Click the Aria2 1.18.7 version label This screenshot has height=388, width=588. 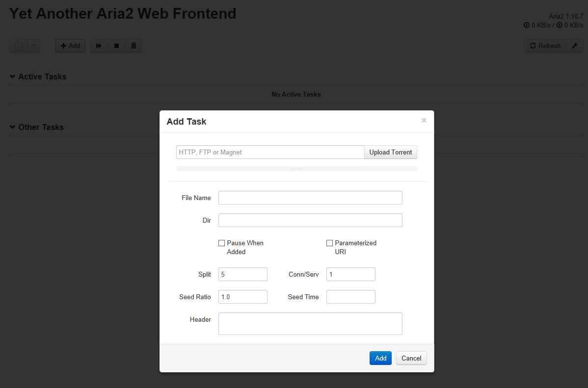[x=566, y=16]
